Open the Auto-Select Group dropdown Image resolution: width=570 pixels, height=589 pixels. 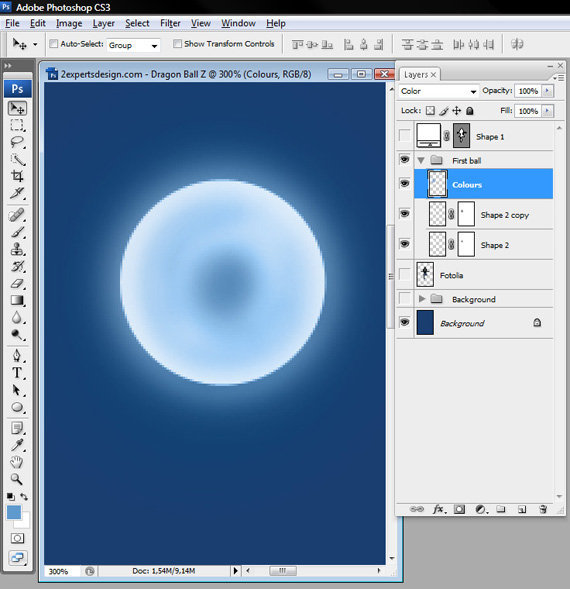point(133,45)
